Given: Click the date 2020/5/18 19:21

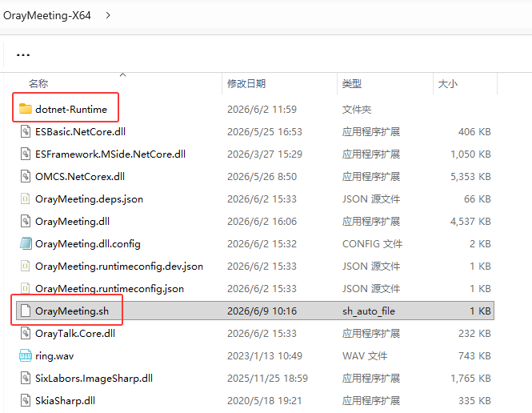Looking at the screenshot, I should click(x=264, y=400).
